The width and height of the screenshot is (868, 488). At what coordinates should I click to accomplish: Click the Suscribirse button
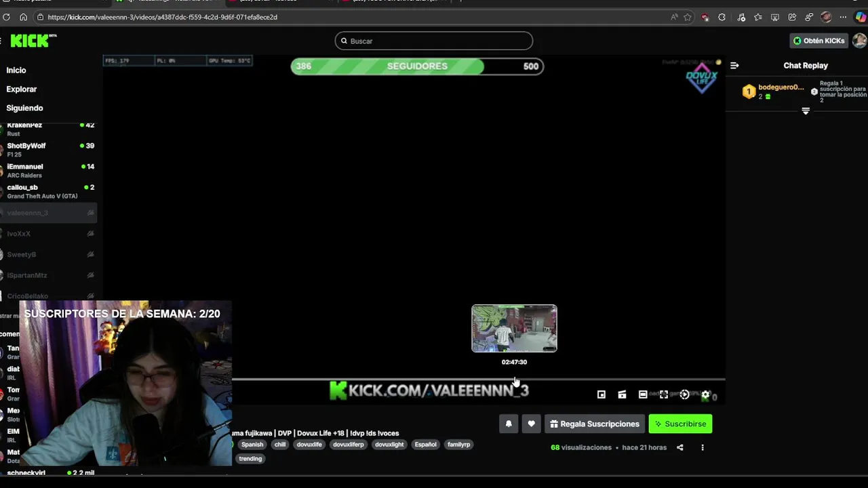point(680,424)
